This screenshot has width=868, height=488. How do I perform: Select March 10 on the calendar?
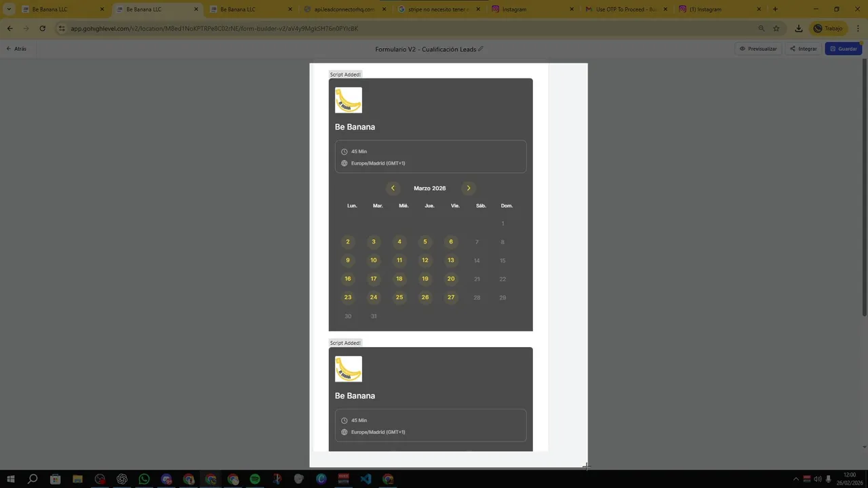[x=374, y=260]
